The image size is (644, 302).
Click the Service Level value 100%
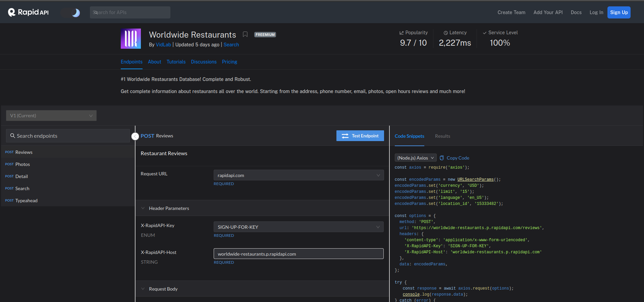click(x=500, y=43)
